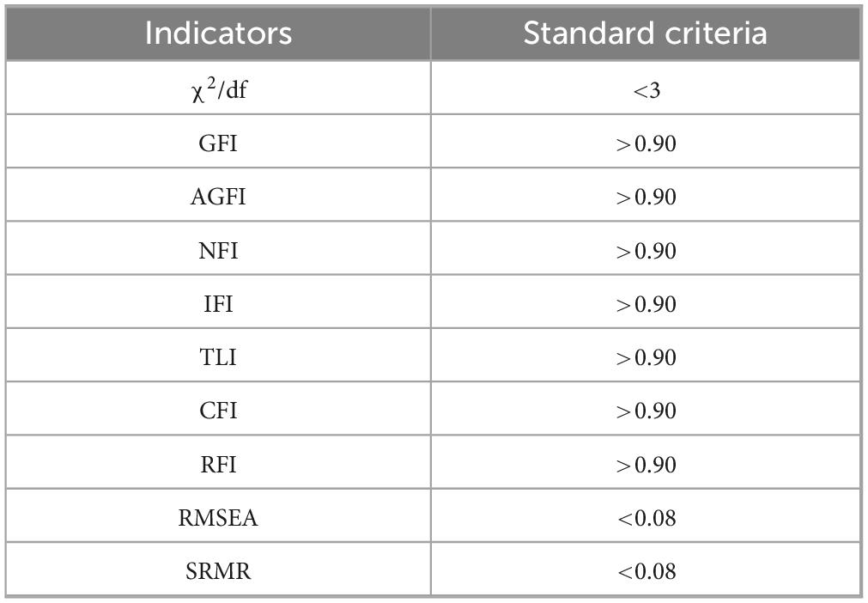Select the AGFI indicator cell
The width and height of the screenshot is (868, 603).
[x=218, y=197]
